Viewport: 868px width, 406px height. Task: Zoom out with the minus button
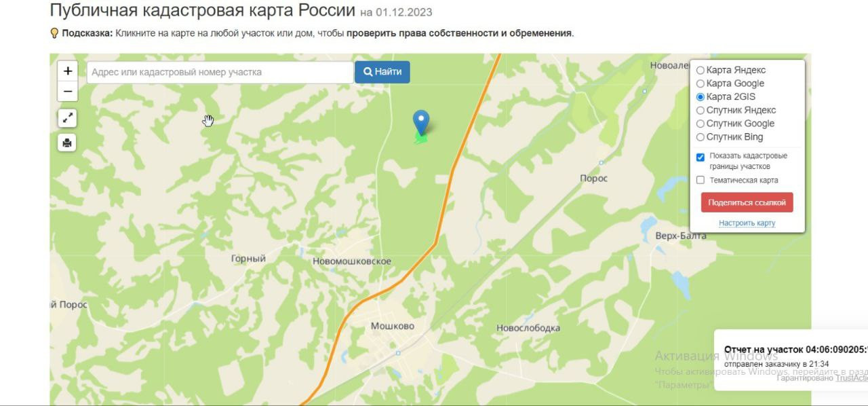pos(68,91)
